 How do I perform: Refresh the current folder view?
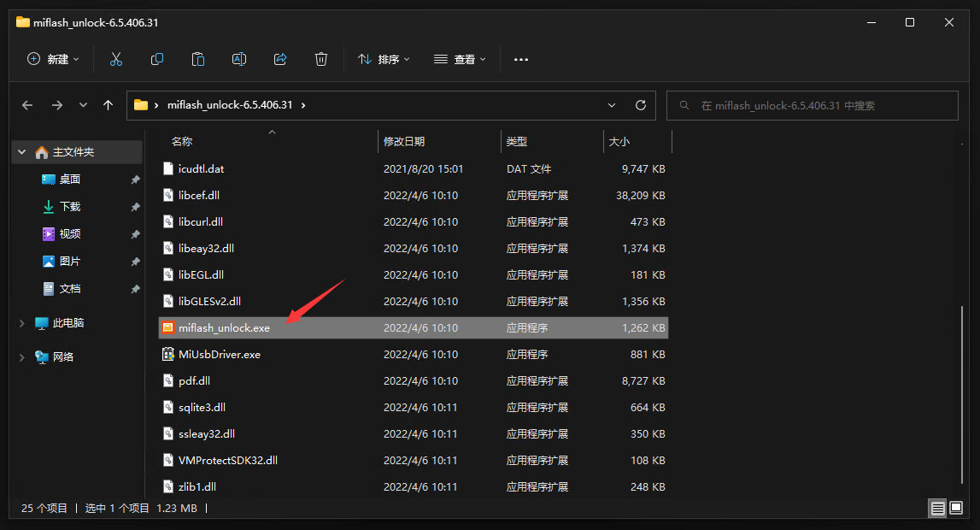point(641,105)
